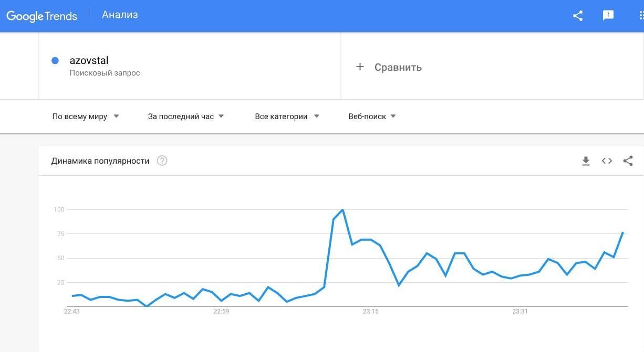
Task: Click the Google Trends logo
Action: pos(41,16)
